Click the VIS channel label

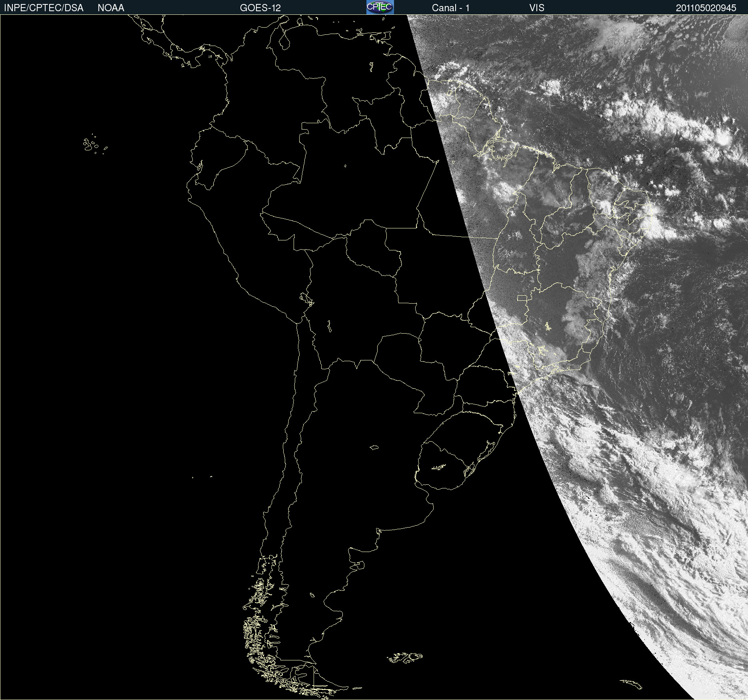coord(537,8)
